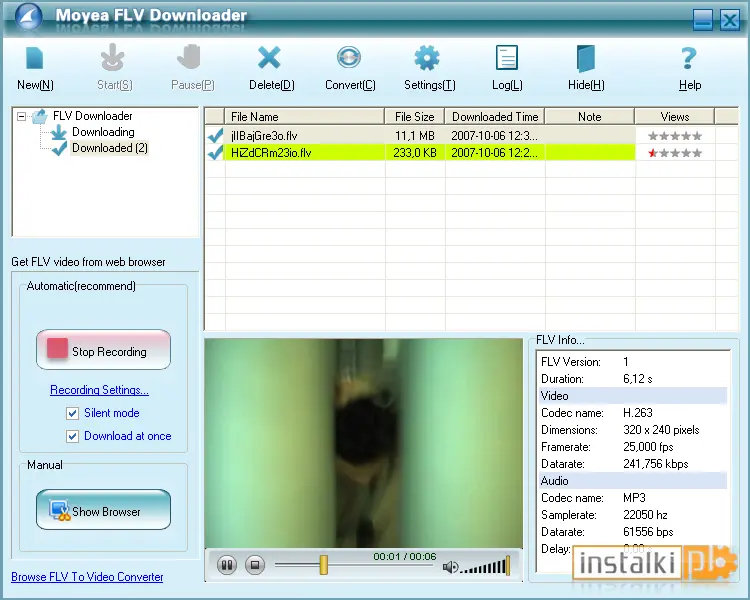Click downloaded time 2007-10-06 12:2...
This screenshot has width=750, height=600.
coord(494,153)
